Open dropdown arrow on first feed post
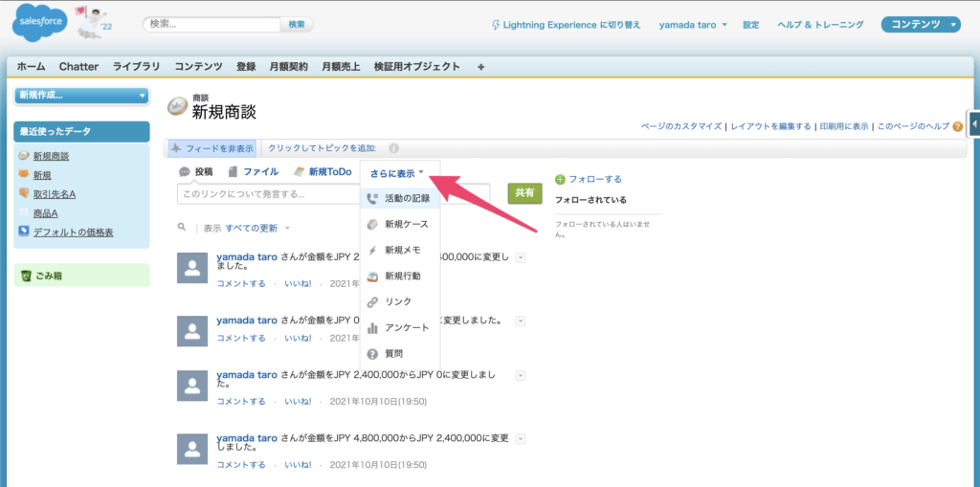 point(521,257)
